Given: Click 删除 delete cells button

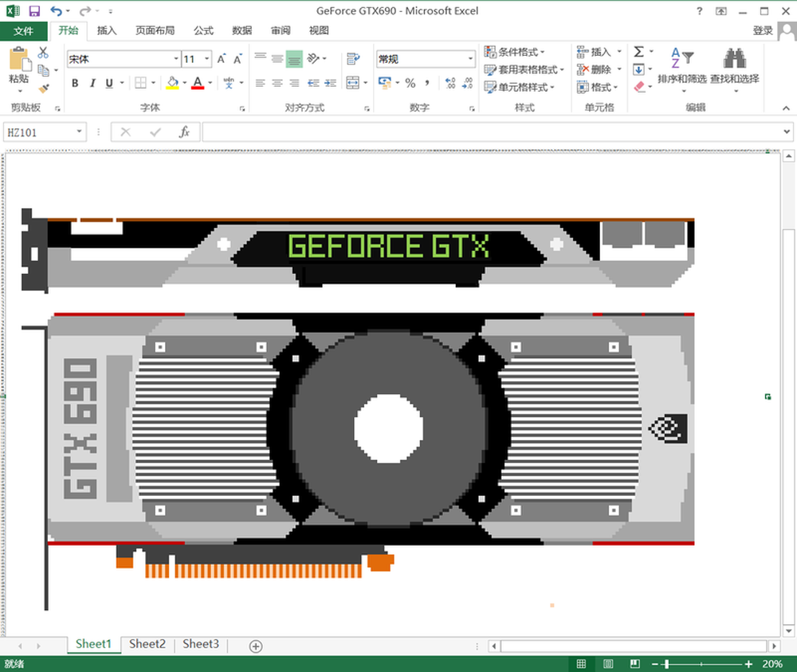Looking at the screenshot, I should (599, 69).
